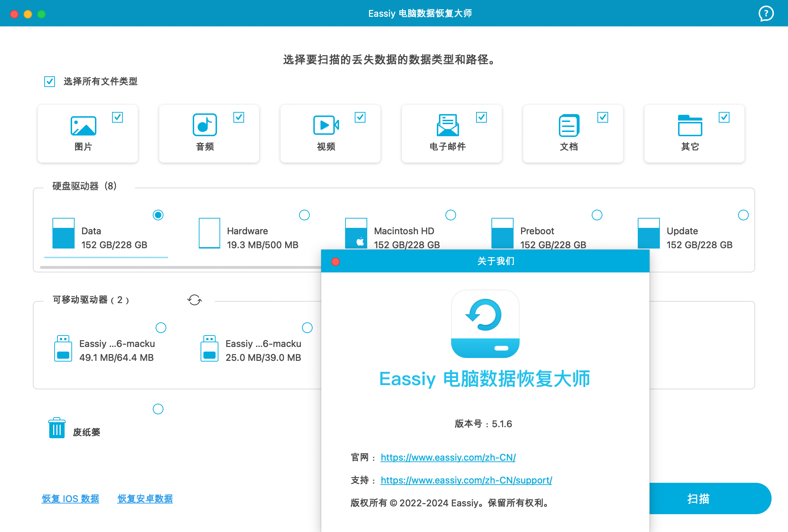Click the Preboot drive name text
This screenshot has width=788, height=532.
coord(537,231)
